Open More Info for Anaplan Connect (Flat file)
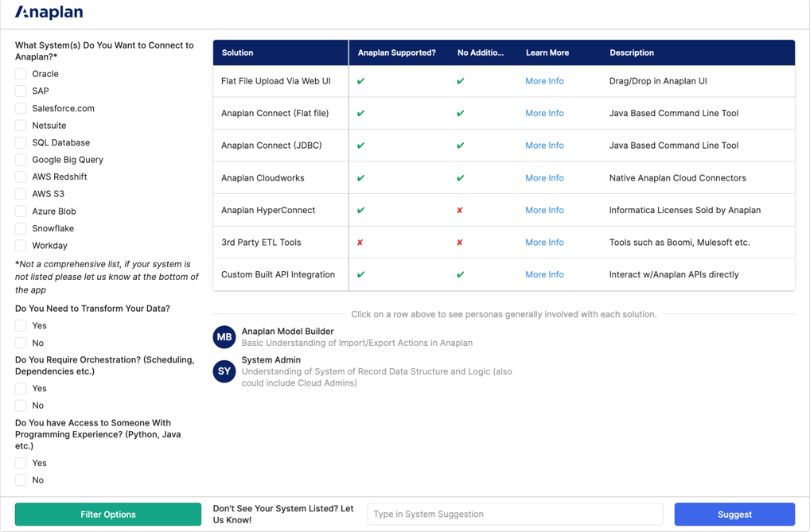The height and width of the screenshot is (532, 810). pos(544,113)
